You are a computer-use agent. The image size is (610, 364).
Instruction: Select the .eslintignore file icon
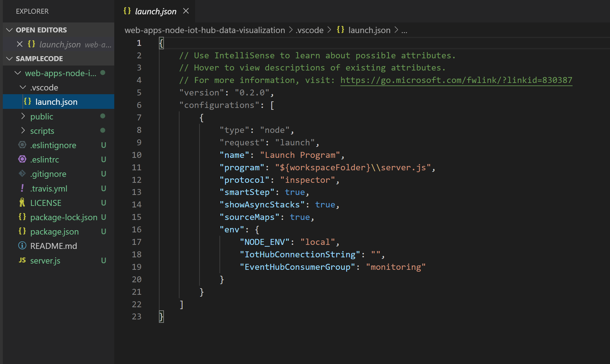[22, 145]
